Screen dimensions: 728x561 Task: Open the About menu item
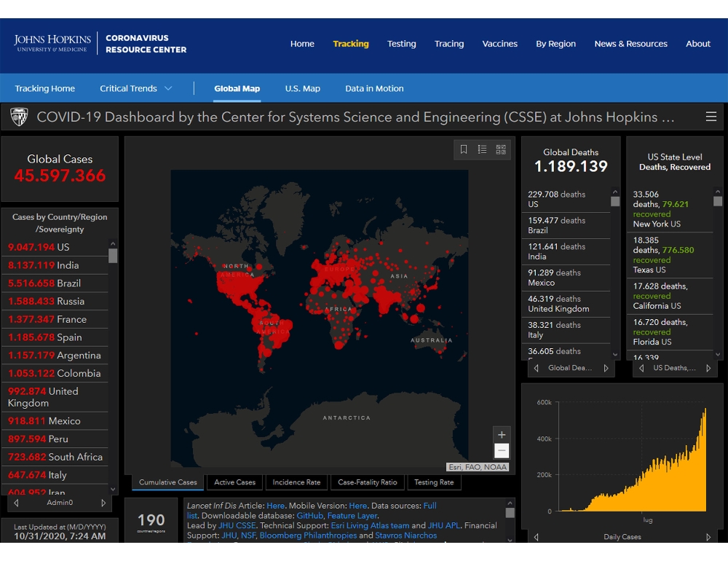tap(698, 44)
